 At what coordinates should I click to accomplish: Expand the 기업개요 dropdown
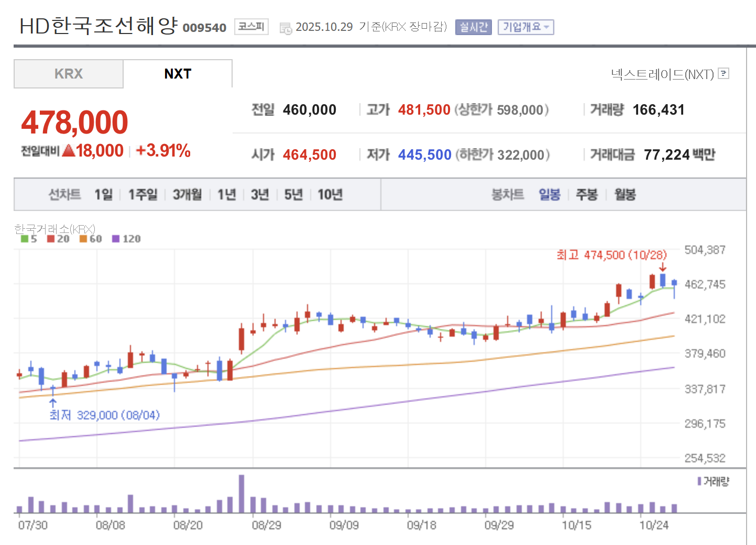pyautogui.click(x=525, y=27)
